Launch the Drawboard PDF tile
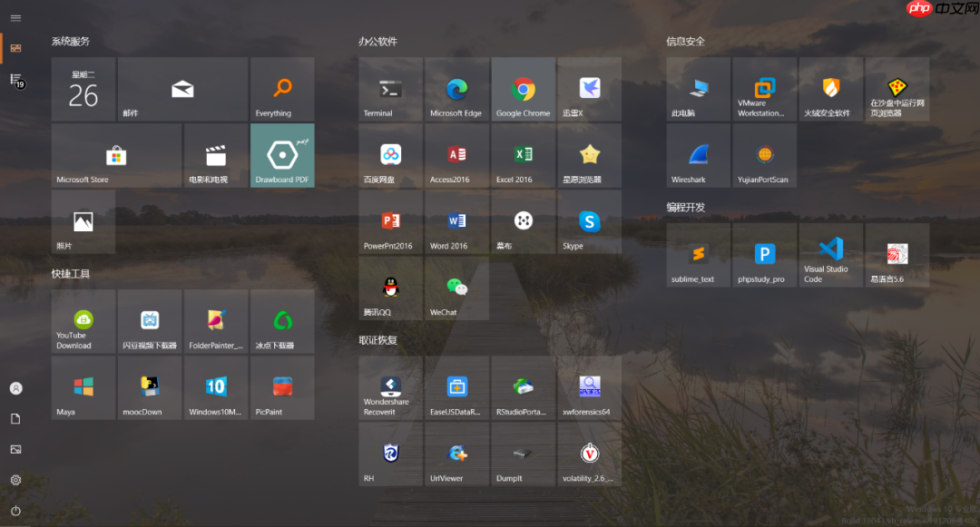This screenshot has width=980, height=527. coord(282,155)
